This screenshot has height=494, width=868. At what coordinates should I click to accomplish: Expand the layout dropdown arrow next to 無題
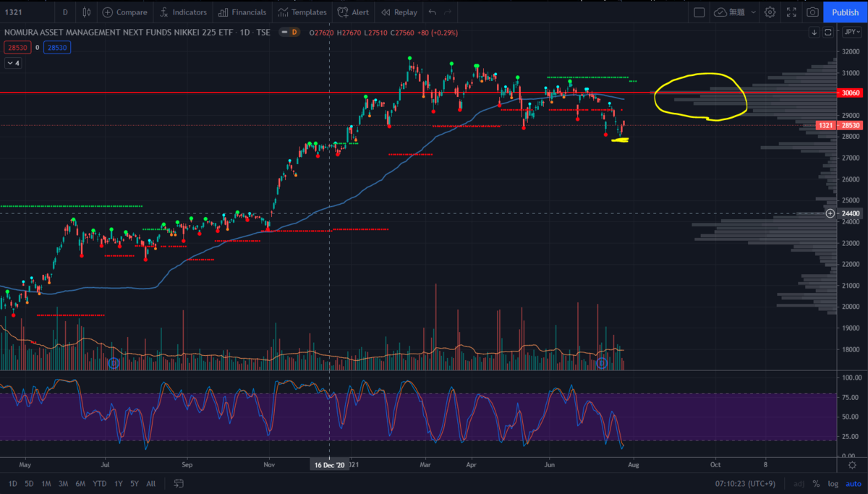tap(753, 12)
